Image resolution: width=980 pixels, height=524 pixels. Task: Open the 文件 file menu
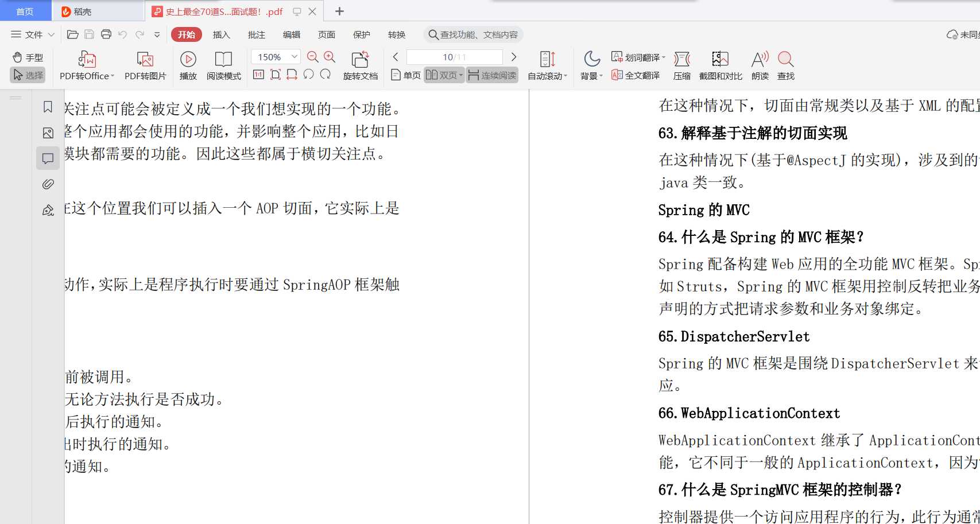[x=33, y=34]
